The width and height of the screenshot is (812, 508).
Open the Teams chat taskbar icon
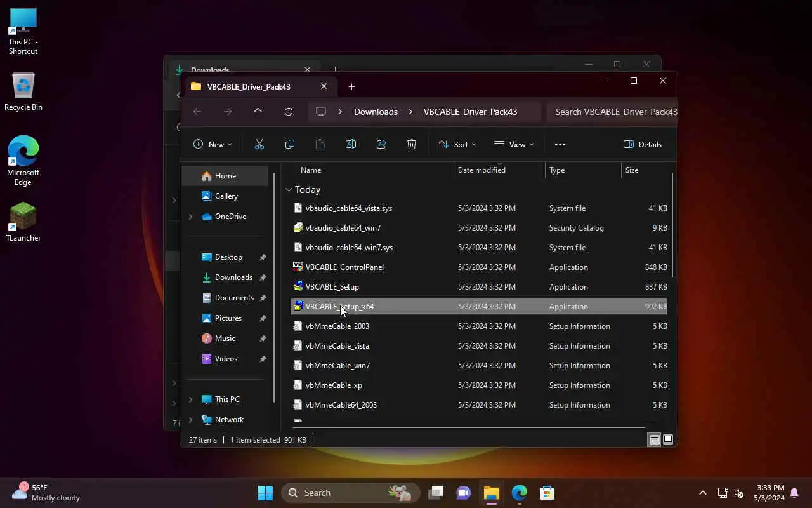[x=464, y=493]
